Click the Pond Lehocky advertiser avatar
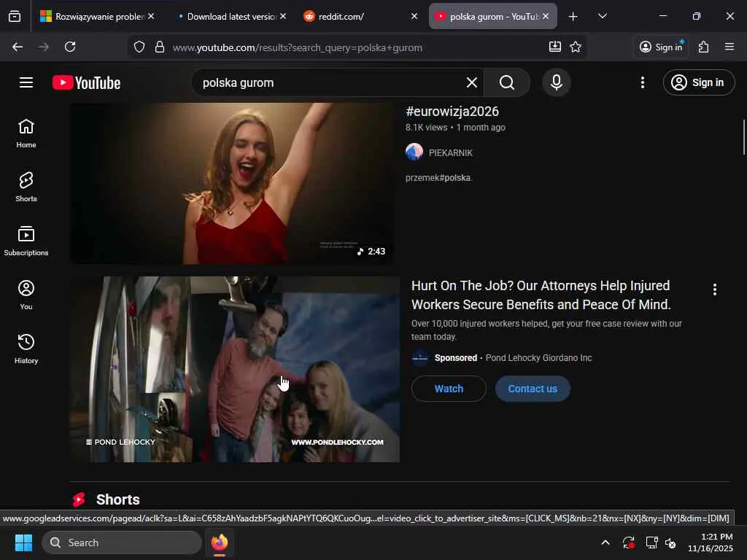 point(419,357)
